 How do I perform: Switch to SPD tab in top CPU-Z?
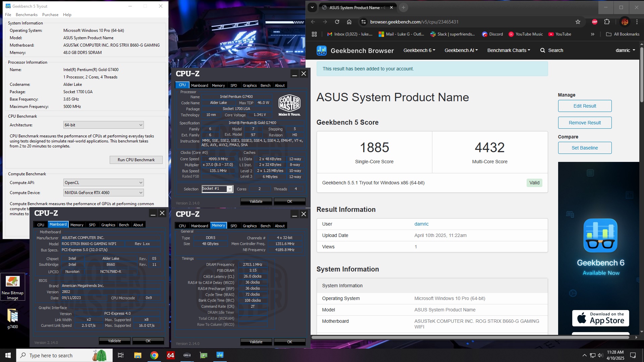[234, 85]
